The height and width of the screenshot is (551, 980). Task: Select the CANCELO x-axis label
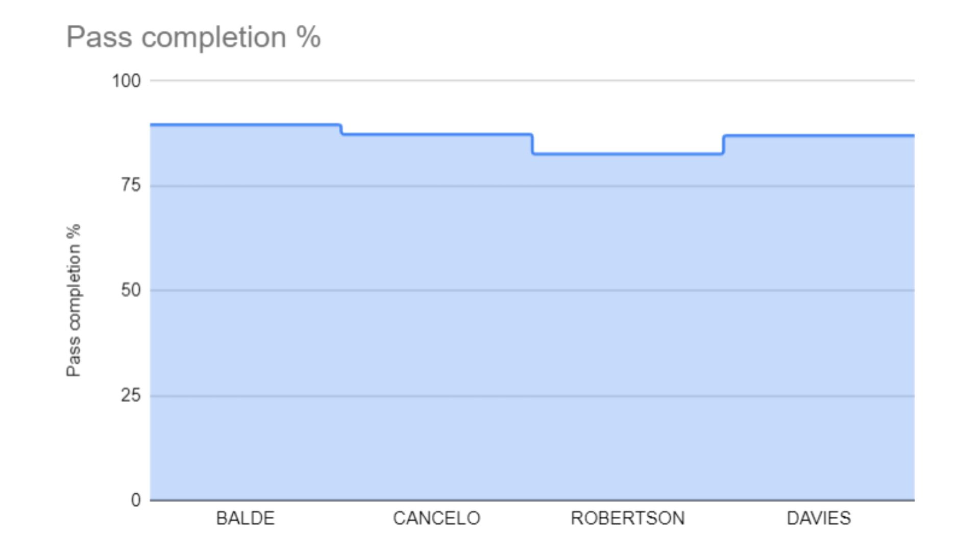(436, 518)
